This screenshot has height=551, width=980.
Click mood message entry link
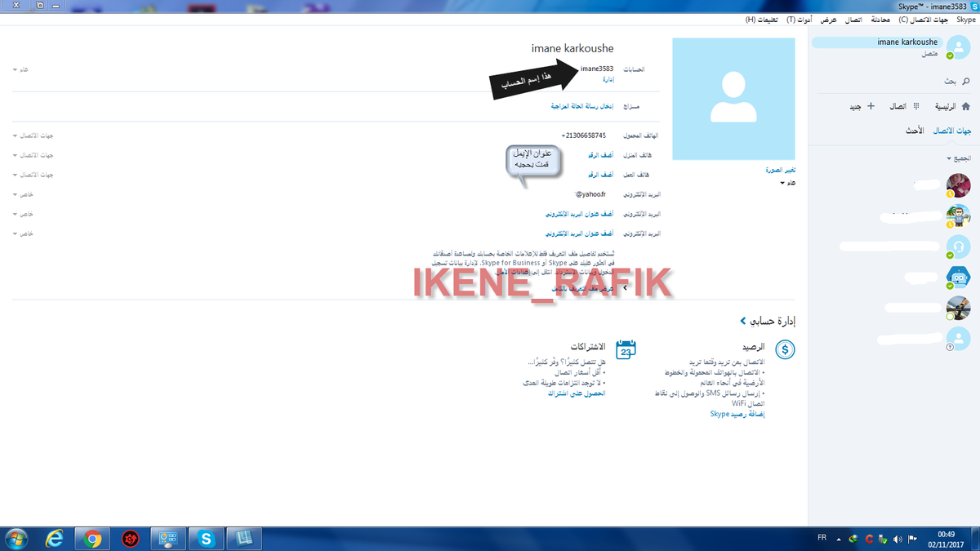582,106
